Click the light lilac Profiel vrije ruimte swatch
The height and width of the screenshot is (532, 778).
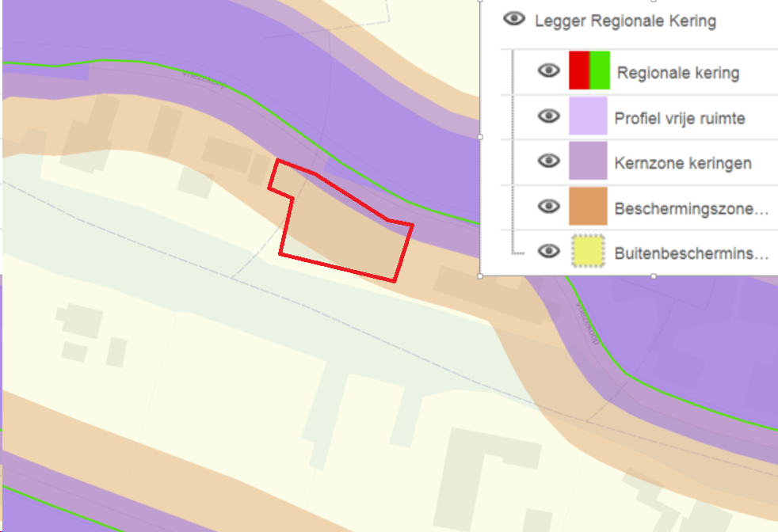coord(588,116)
